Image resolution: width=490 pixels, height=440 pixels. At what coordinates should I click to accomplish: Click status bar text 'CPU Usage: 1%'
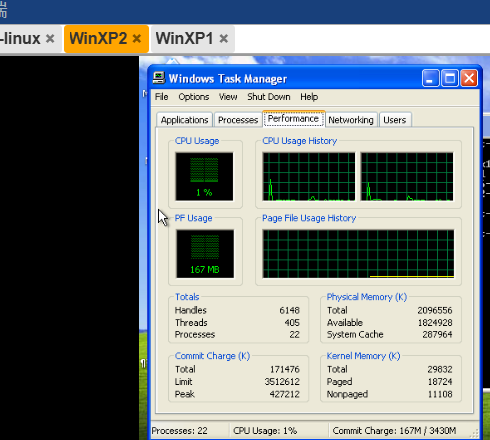pyautogui.click(x=265, y=431)
